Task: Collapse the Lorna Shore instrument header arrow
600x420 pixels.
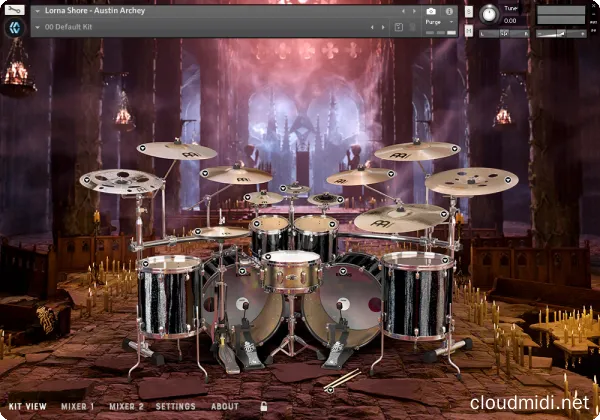Action: tap(36, 11)
